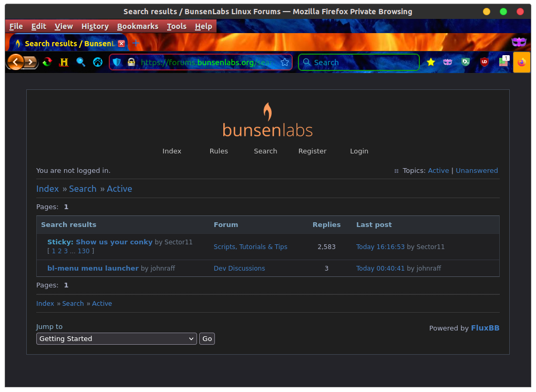
Task: Click Active in the top breadcrumb
Action: tap(119, 189)
